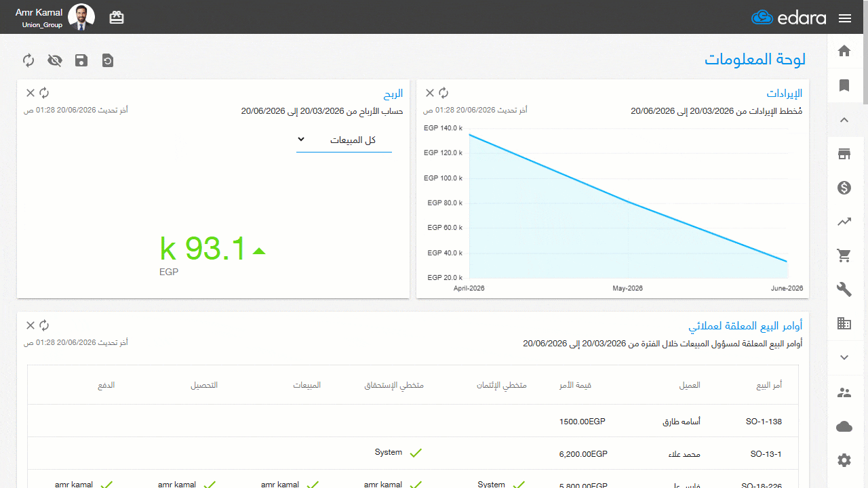
Task: Click أوامر البيع المعلقة لعملائي title
Action: click(x=745, y=326)
